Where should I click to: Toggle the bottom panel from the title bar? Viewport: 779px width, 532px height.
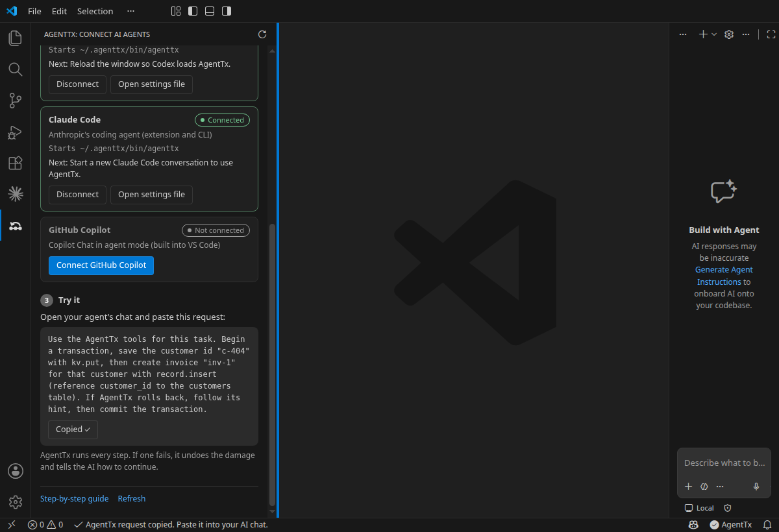coord(210,11)
